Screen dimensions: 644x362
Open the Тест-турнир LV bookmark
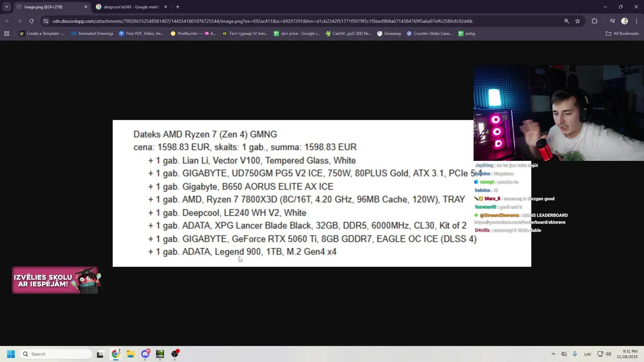(x=245, y=34)
